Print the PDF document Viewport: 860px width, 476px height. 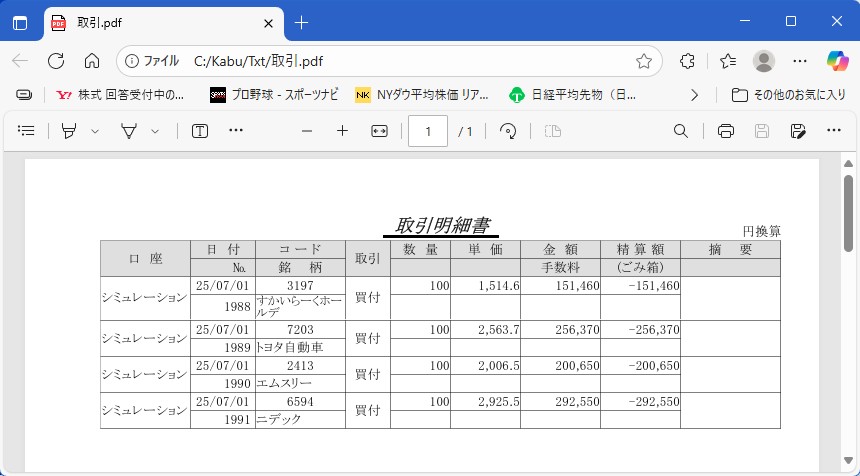point(726,131)
